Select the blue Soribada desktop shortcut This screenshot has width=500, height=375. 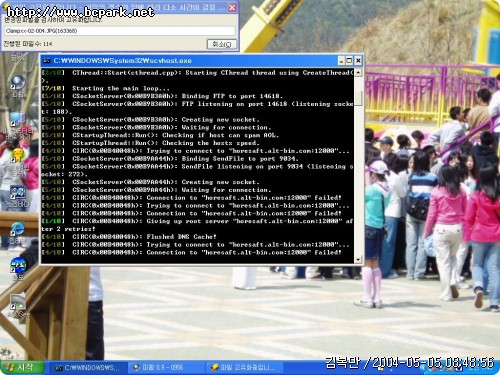(x=18, y=197)
